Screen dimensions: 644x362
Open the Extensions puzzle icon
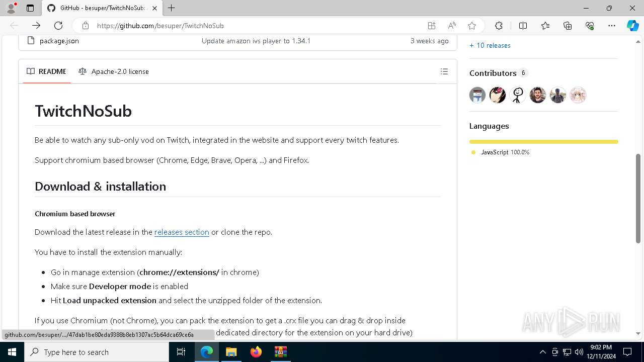pos(499,26)
